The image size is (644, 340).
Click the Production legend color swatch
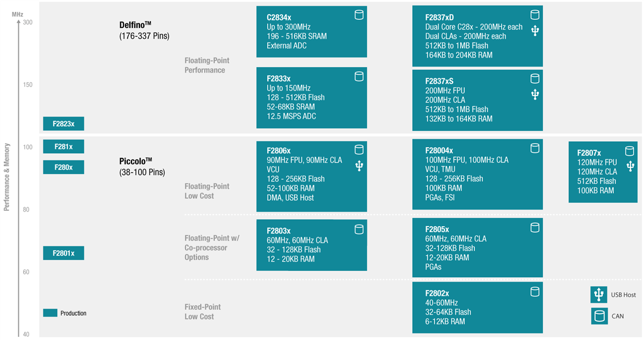[x=50, y=313]
